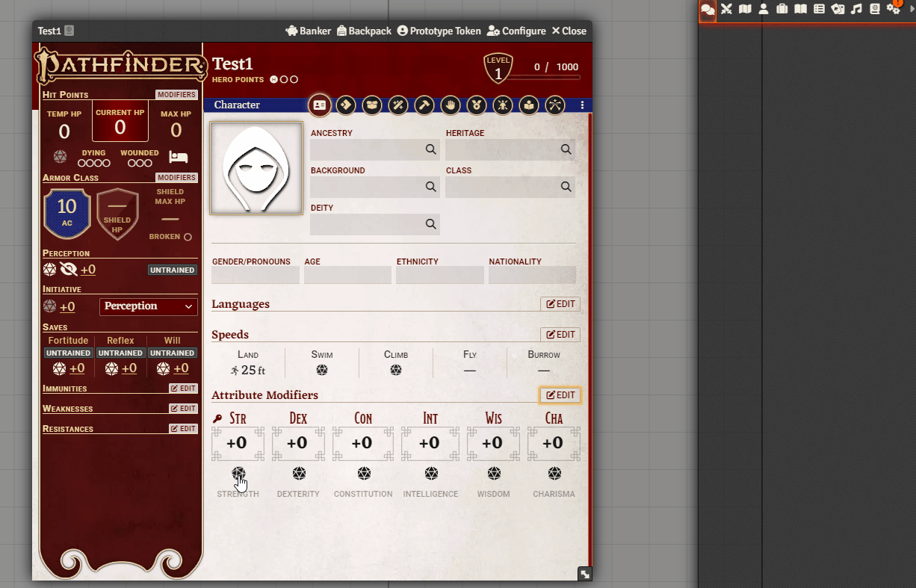Open Armor Class Modifiers
This screenshot has height=588, width=916.
pos(177,178)
